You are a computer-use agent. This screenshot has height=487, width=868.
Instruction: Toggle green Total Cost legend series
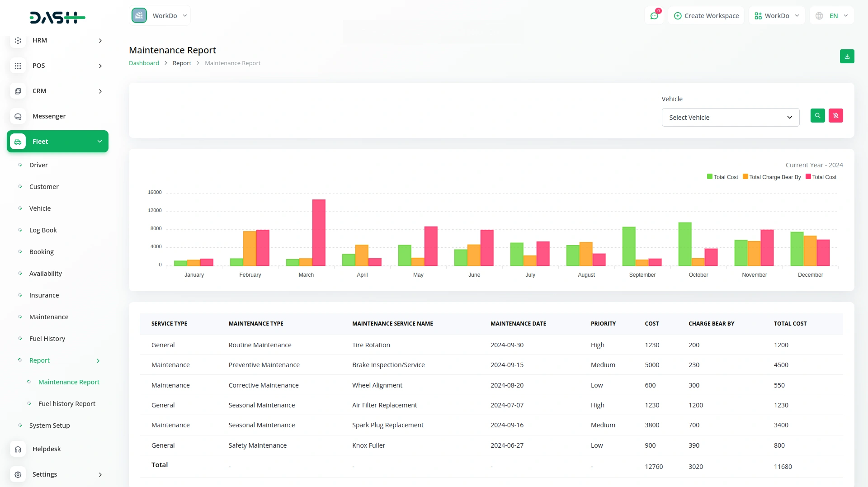point(722,177)
